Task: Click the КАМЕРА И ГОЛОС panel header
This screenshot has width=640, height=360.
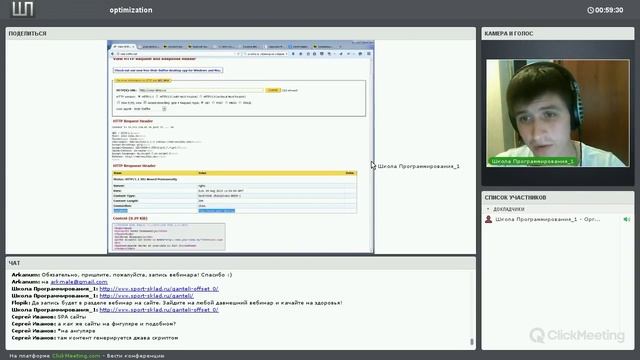Action: point(558,33)
